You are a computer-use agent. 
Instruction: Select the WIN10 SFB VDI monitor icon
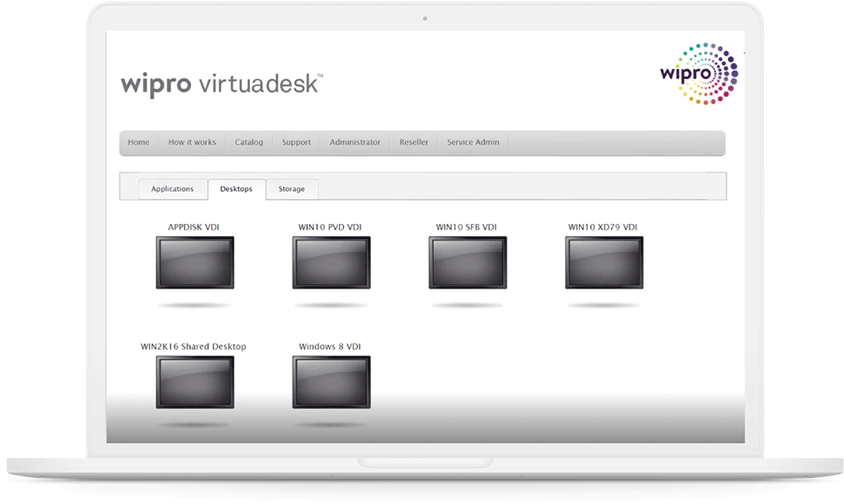pos(468,263)
